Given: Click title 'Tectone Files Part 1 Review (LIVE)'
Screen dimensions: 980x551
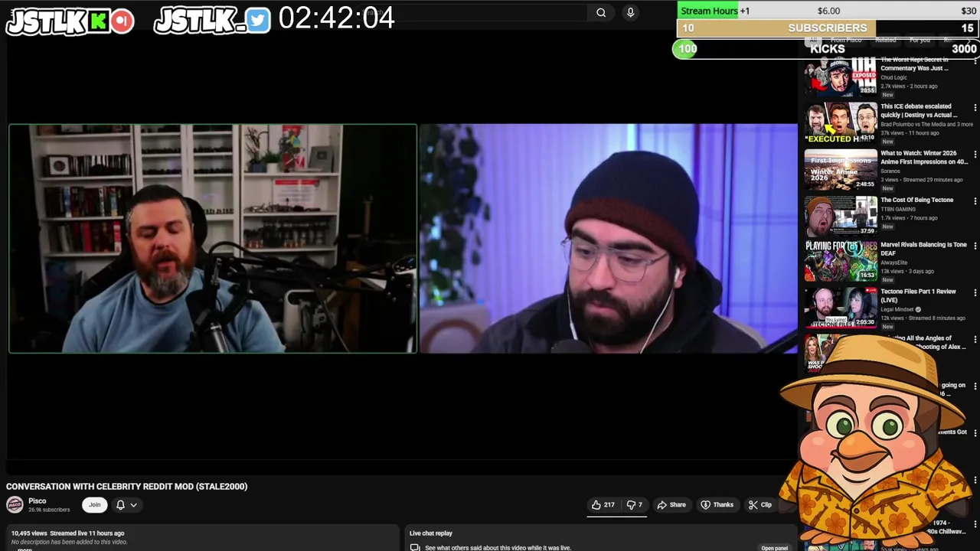Looking at the screenshot, I should pyautogui.click(x=918, y=295).
